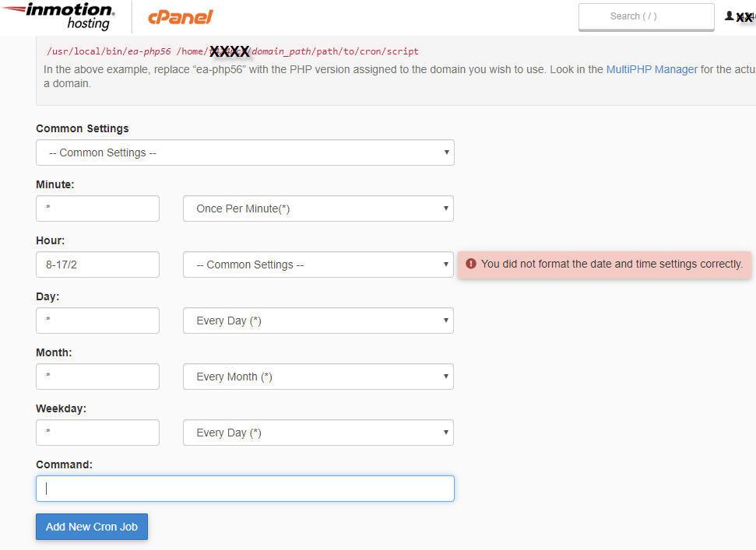
Task: Click the search box in header
Action: click(x=645, y=16)
